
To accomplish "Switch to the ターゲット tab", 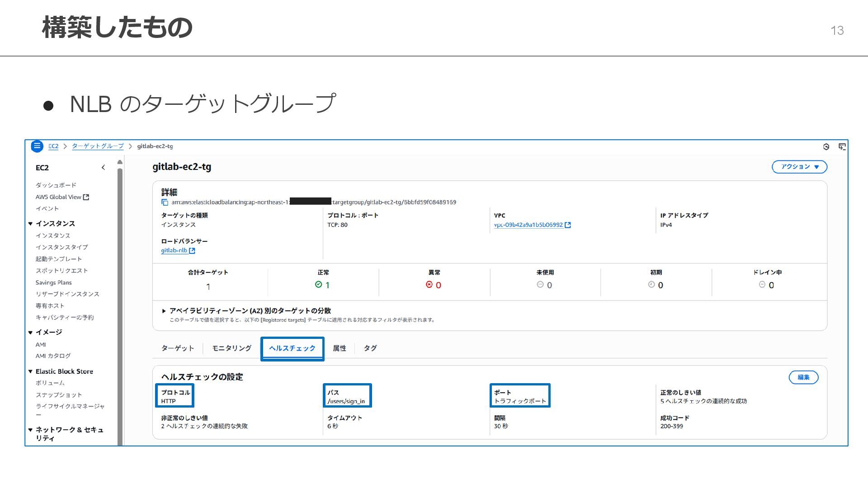I will [178, 348].
